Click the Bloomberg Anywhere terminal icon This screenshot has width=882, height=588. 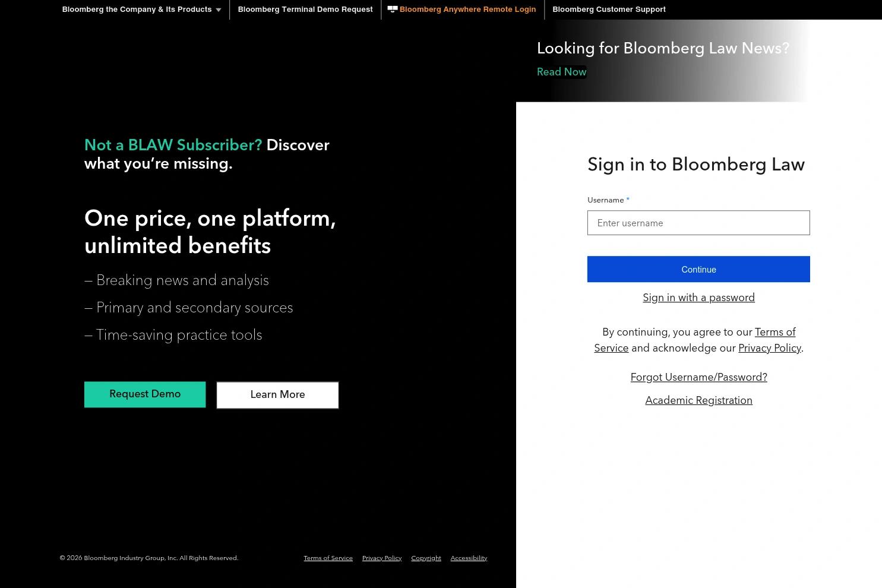pos(392,9)
